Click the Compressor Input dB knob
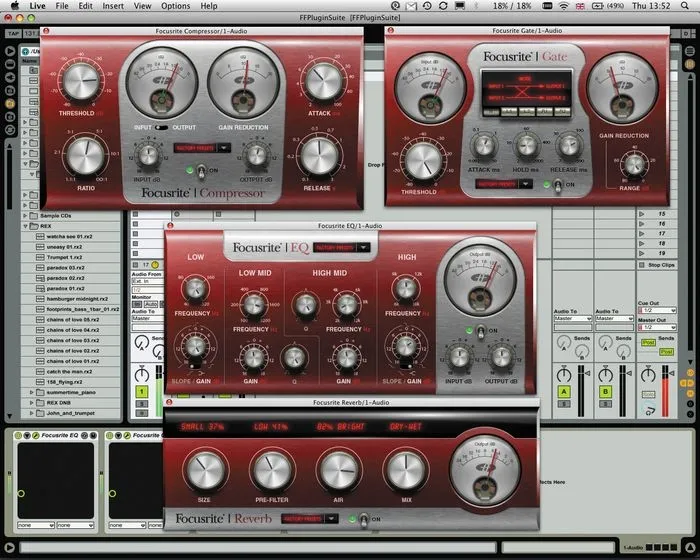Image resolution: width=700 pixels, height=560 pixels. [x=147, y=155]
